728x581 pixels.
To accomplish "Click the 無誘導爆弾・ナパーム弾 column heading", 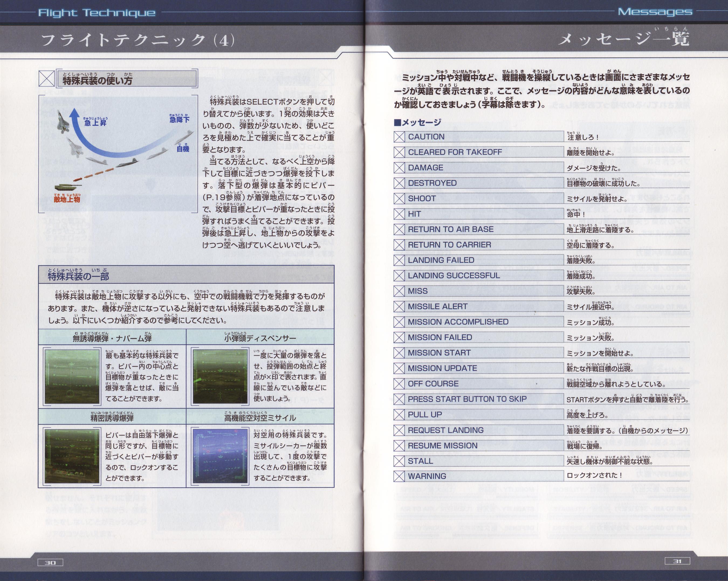I will [112, 339].
